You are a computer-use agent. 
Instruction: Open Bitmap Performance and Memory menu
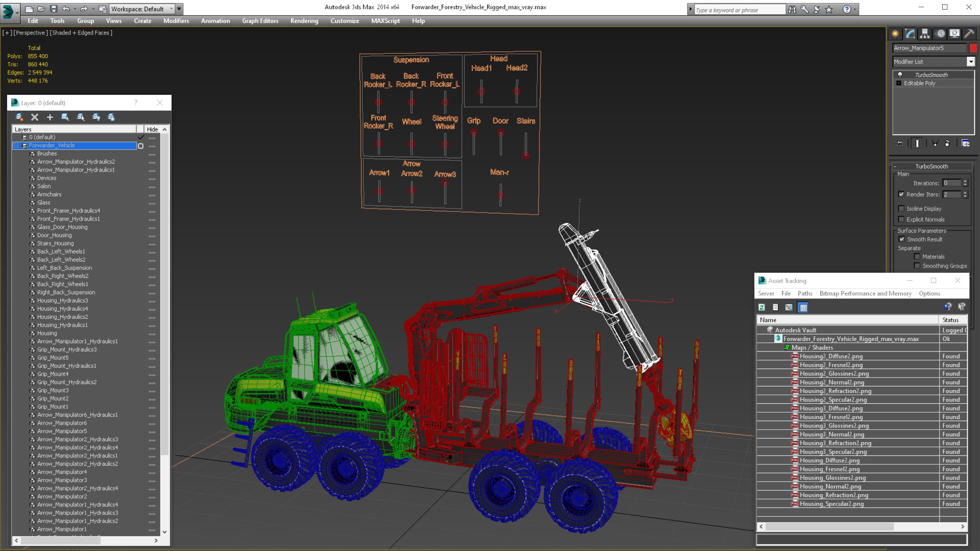coord(865,293)
